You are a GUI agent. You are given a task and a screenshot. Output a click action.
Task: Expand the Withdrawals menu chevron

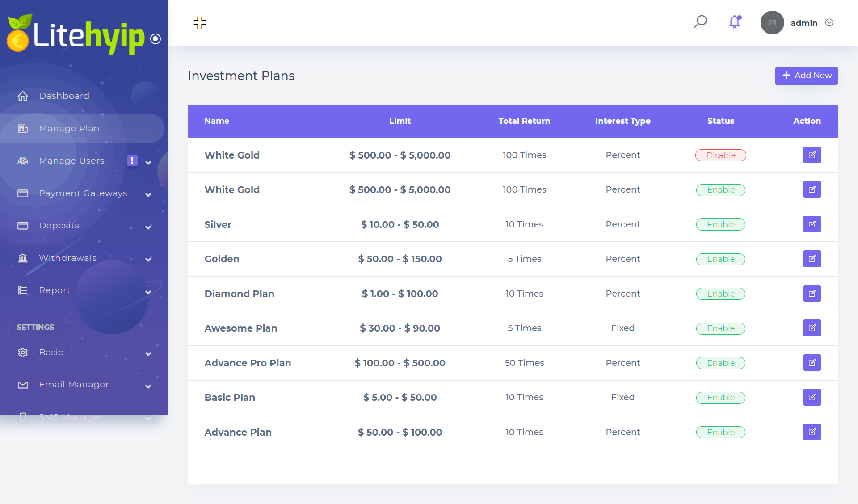[x=148, y=260]
